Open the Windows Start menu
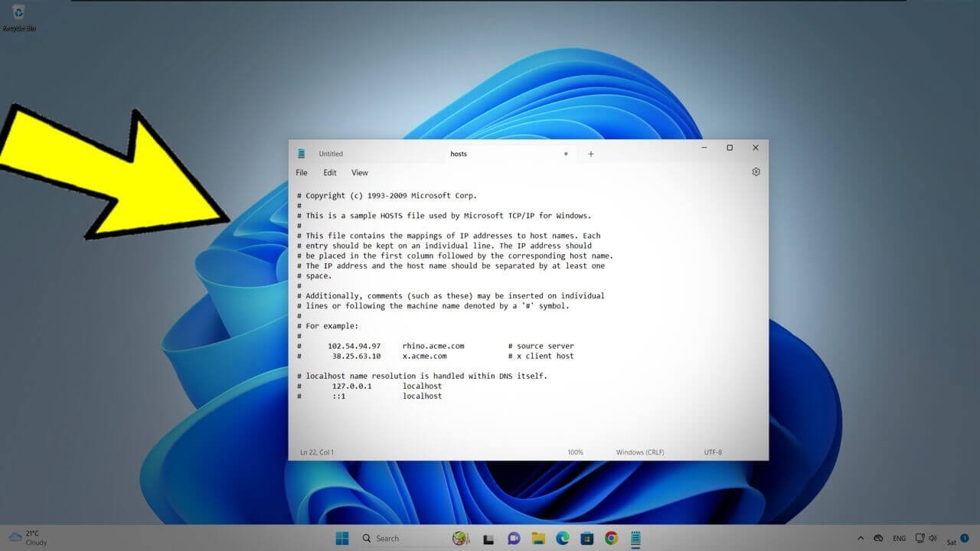Viewport: 980px width, 551px height. click(x=341, y=538)
